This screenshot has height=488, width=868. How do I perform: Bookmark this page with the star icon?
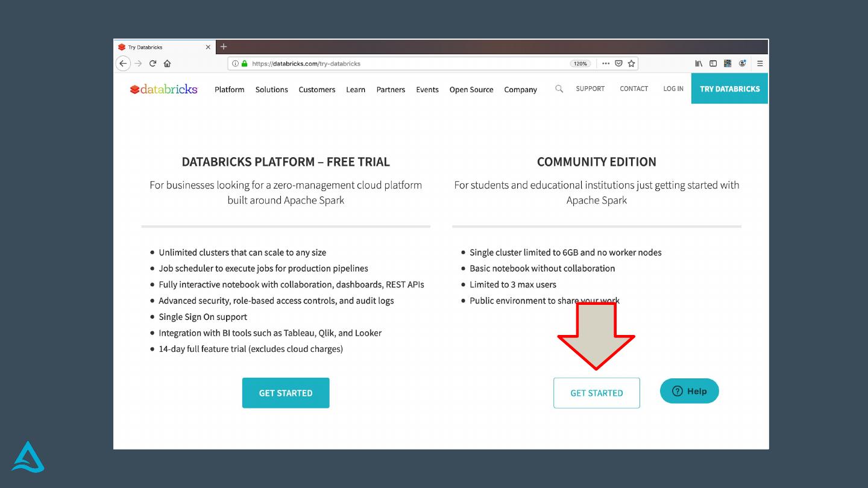click(x=631, y=63)
